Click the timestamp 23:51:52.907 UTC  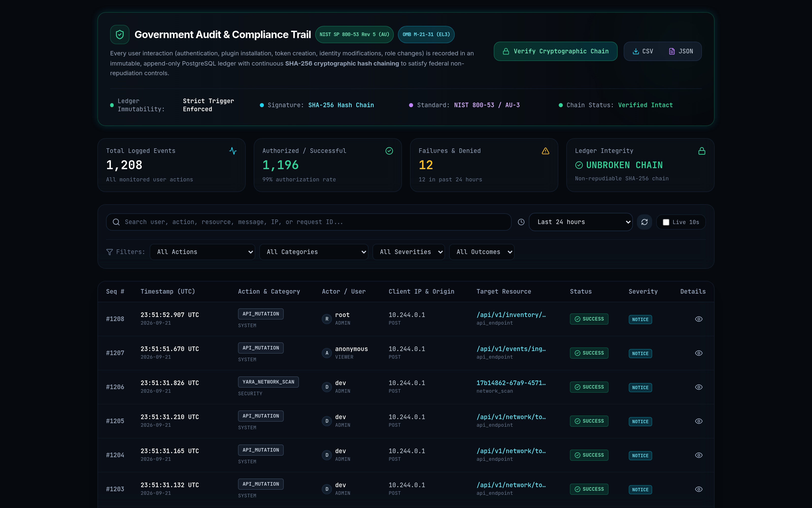(170, 315)
